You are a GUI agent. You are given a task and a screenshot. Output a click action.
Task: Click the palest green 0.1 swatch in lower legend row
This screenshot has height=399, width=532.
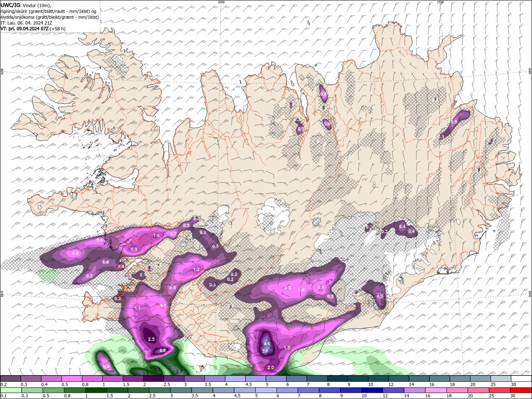(x=10, y=390)
